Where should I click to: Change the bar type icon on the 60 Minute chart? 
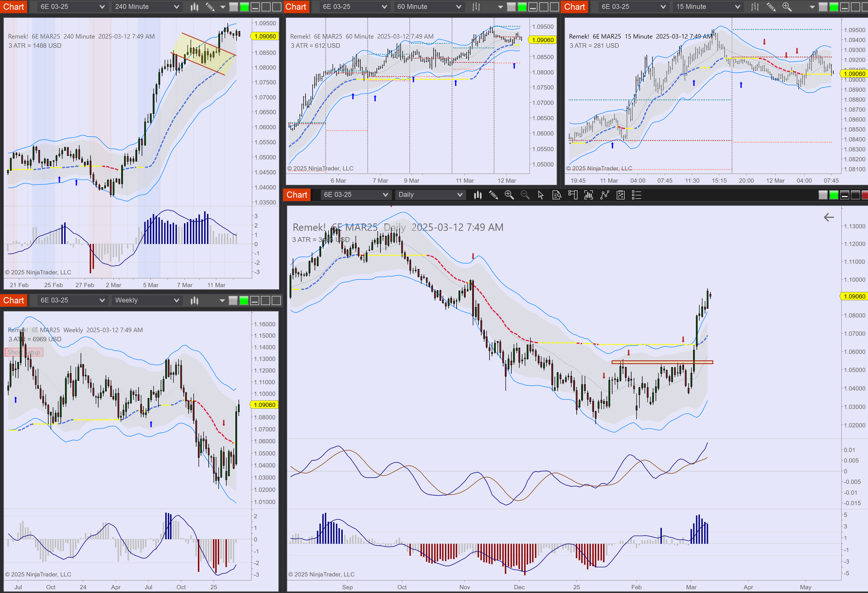pos(476,7)
